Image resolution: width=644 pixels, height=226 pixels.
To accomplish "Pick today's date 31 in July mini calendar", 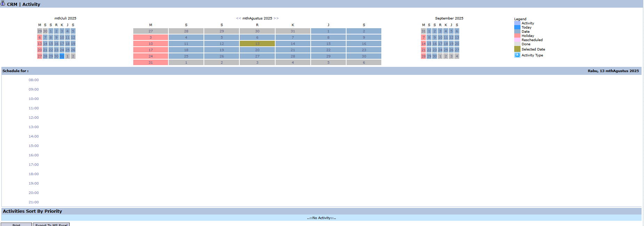I will (62, 56).
